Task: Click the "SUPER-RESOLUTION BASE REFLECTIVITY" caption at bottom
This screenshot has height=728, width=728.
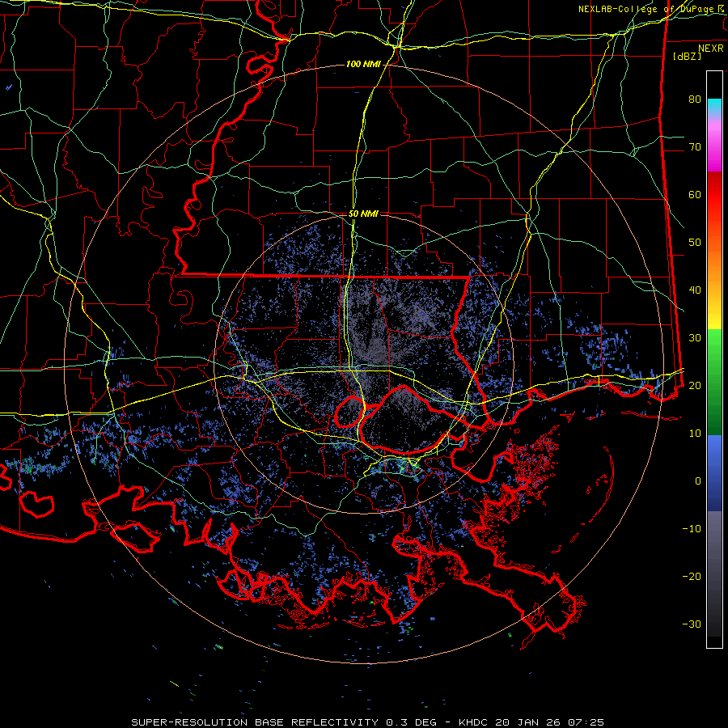Action: click(254, 722)
